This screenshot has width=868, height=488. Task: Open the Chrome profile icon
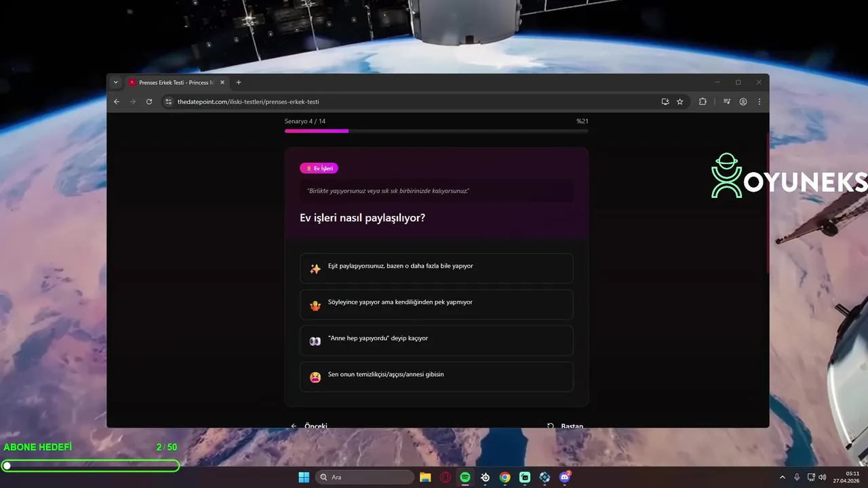pos(743,102)
